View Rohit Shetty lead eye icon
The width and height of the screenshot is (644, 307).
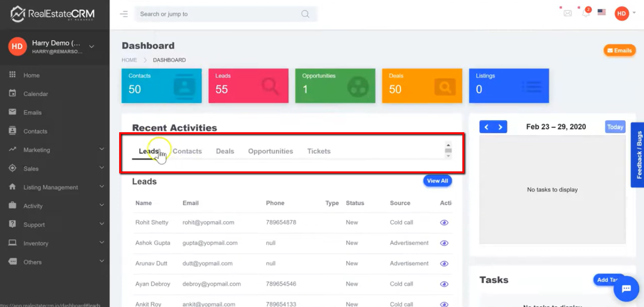coord(444,222)
